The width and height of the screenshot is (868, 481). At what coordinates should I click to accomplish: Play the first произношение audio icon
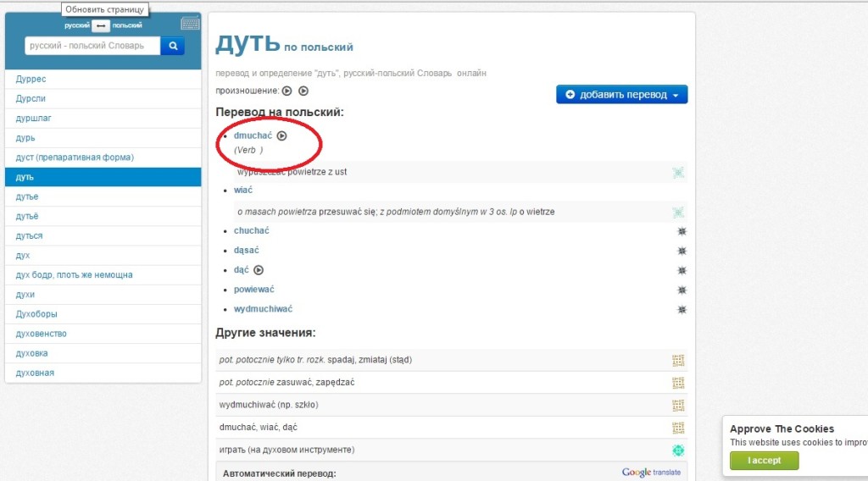(x=287, y=91)
